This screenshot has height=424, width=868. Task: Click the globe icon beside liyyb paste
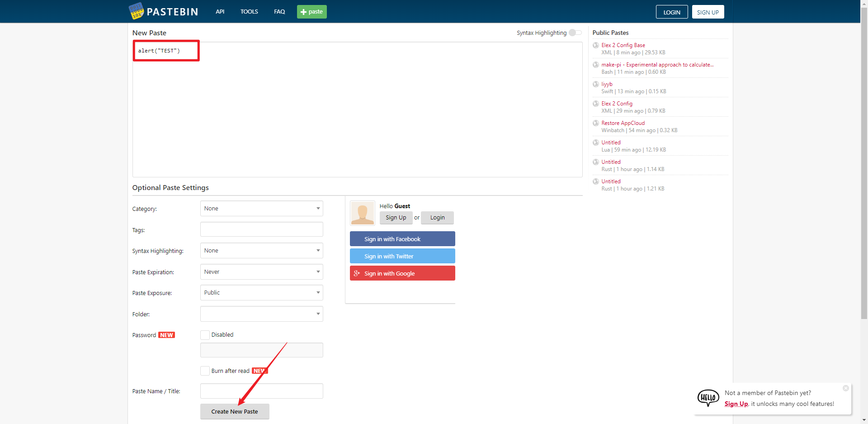(596, 84)
